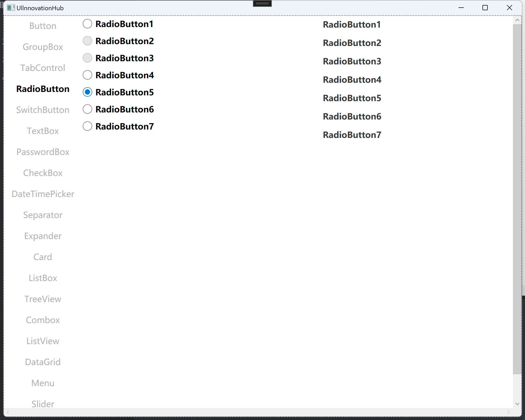Image resolution: width=525 pixels, height=420 pixels.
Task: Click RadioButton2 in the right column
Action: point(352,43)
